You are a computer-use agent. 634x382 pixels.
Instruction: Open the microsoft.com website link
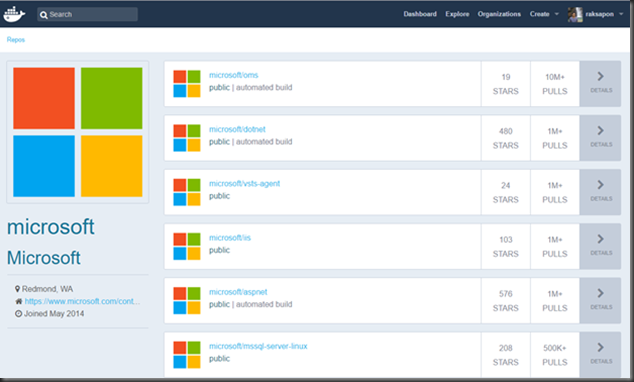click(82, 301)
